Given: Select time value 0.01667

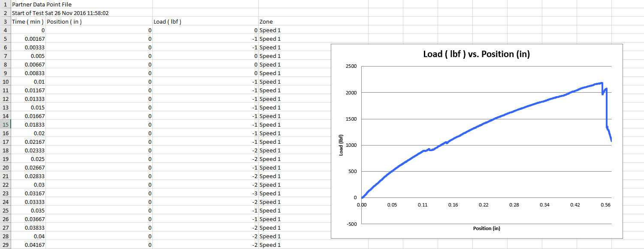Looking at the screenshot, I should pos(28,116).
